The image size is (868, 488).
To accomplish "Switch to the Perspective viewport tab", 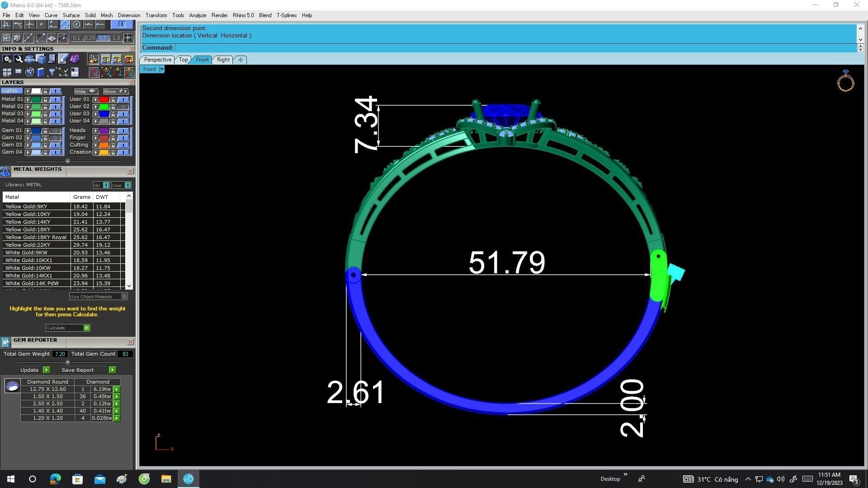I will click(x=157, y=60).
